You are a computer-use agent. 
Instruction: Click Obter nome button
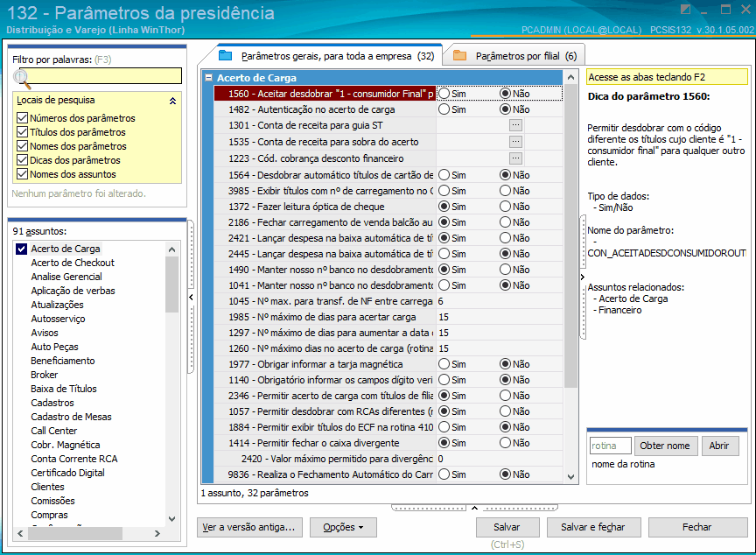coord(665,446)
